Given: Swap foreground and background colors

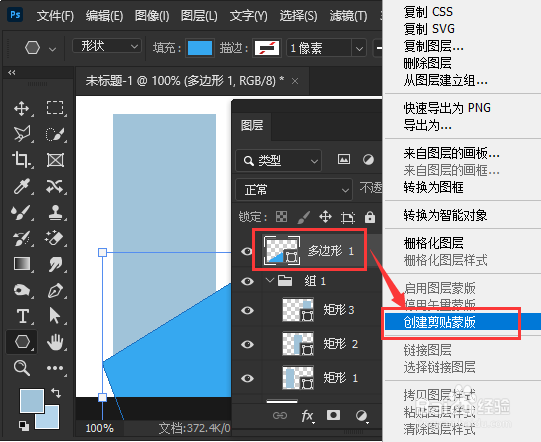Looking at the screenshot, I should pyautogui.click(x=56, y=393).
